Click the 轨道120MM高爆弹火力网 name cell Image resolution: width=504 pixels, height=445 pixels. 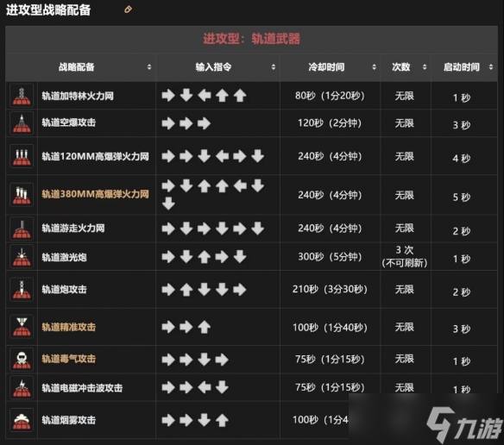point(96,156)
